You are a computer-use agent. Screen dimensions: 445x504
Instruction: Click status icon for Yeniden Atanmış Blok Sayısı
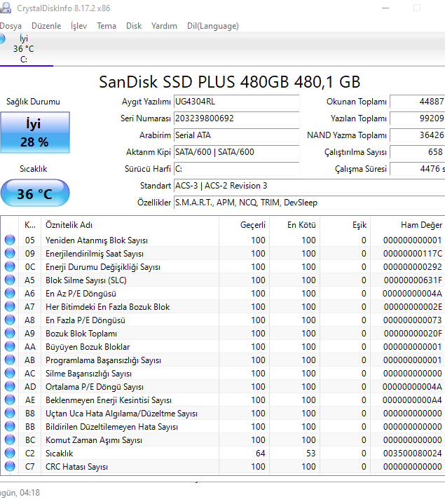(10, 240)
